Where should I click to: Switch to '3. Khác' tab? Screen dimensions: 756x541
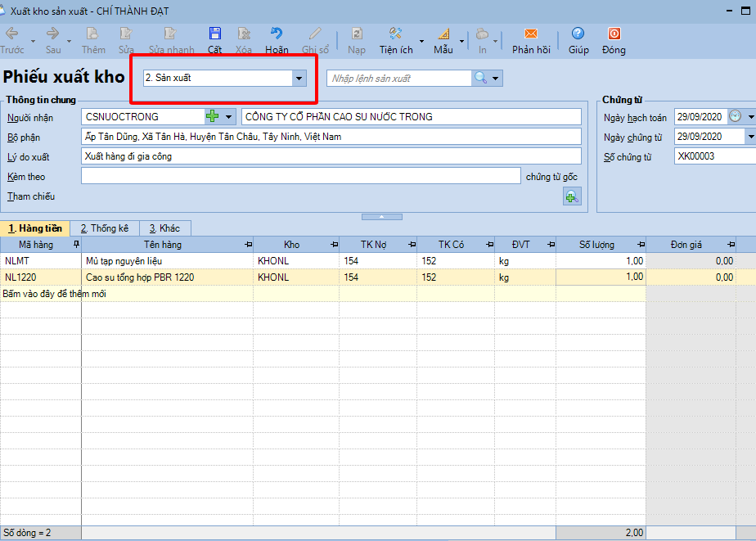tap(165, 228)
